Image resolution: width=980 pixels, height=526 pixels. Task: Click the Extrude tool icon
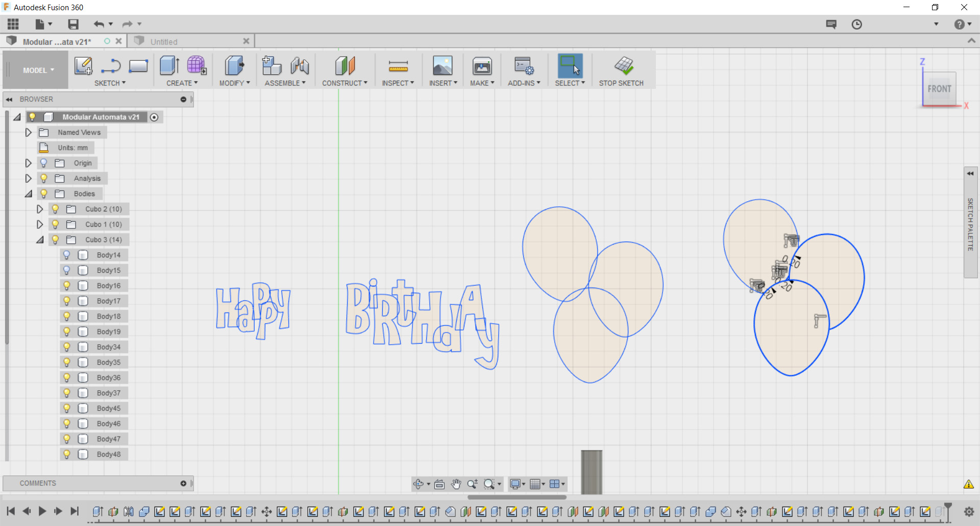click(169, 66)
